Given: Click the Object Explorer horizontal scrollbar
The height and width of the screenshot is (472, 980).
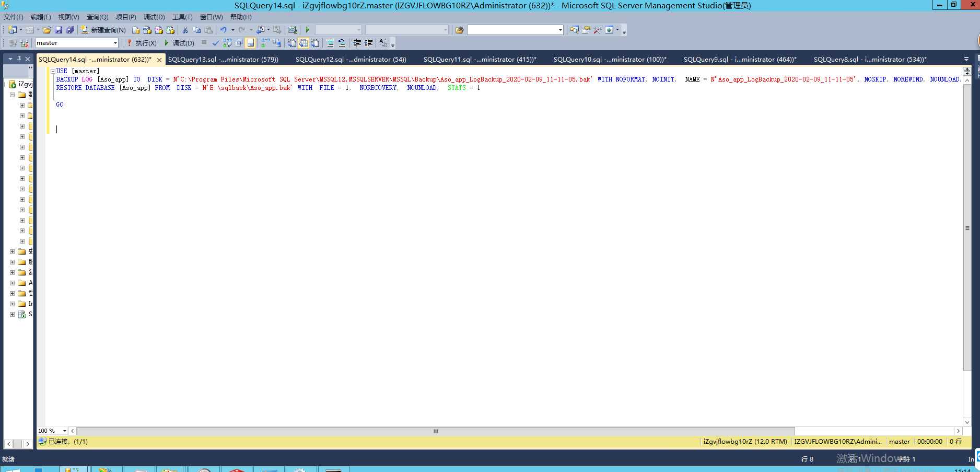Looking at the screenshot, I should click(x=18, y=444).
